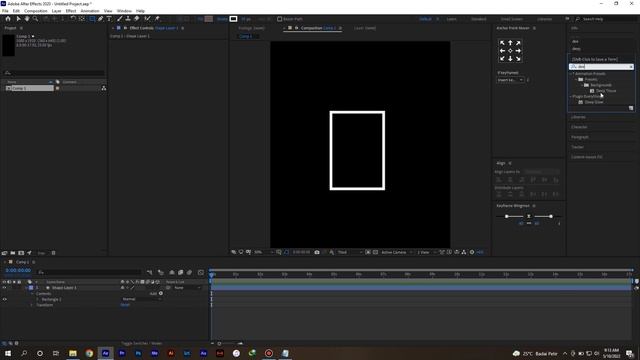Hide Shape Layer 1 with eye toggle
640x360 pixels.
click(4, 288)
